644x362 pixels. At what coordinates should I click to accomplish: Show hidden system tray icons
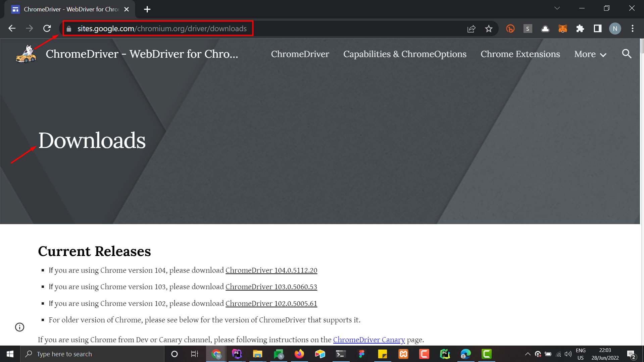click(528, 354)
